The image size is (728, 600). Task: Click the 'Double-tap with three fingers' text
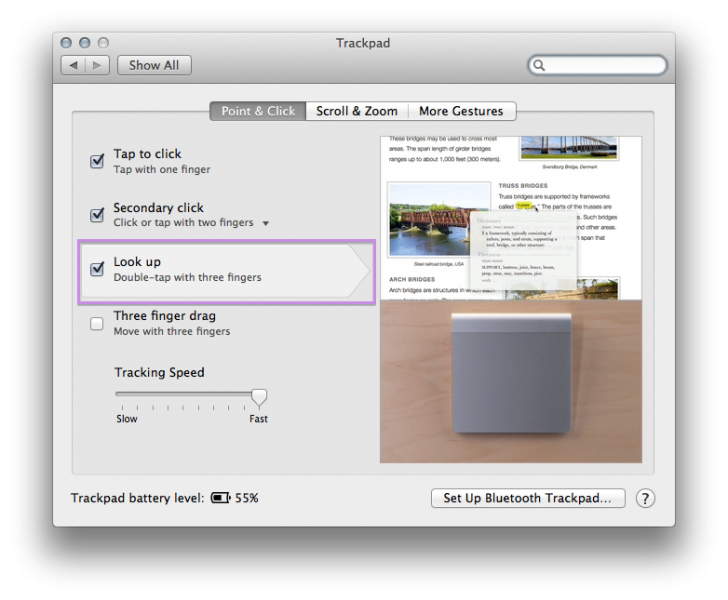pyautogui.click(x=188, y=277)
